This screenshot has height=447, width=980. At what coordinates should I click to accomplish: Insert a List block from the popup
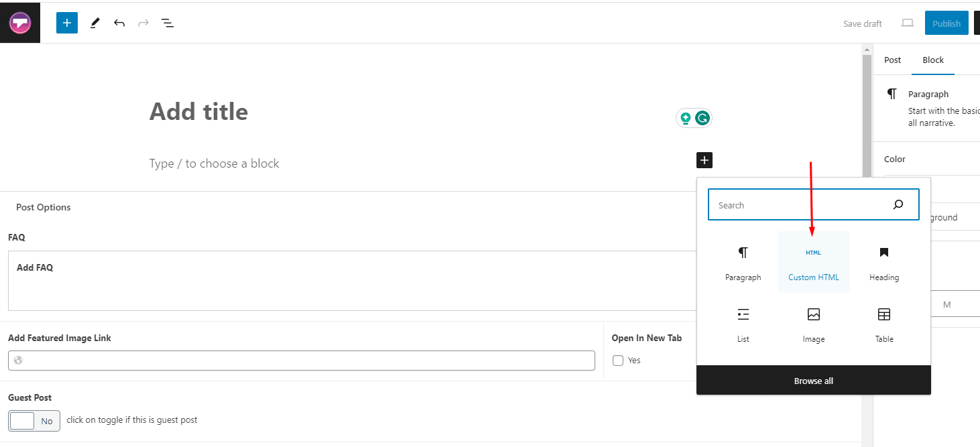coord(743,324)
